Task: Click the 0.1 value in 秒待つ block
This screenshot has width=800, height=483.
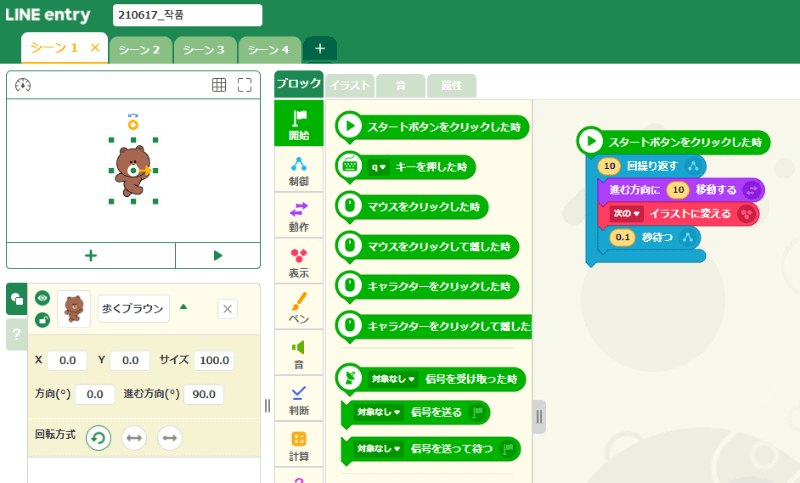Action: coord(622,237)
